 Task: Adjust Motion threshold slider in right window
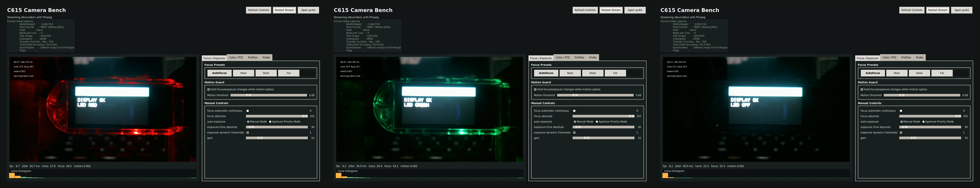[922, 95]
